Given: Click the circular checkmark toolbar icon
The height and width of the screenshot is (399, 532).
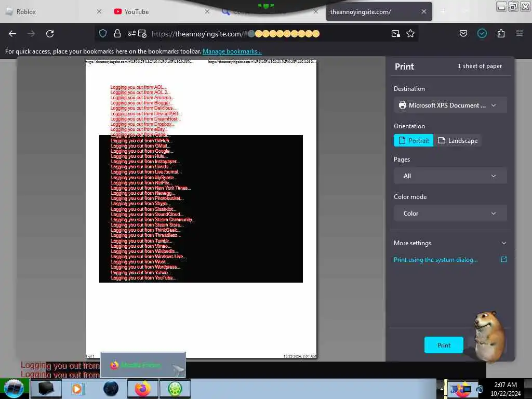Looking at the screenshot, I should click(482, 33).
